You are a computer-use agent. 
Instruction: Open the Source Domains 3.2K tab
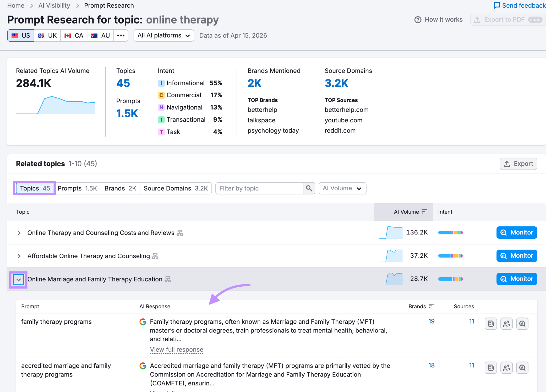[176, 188]
